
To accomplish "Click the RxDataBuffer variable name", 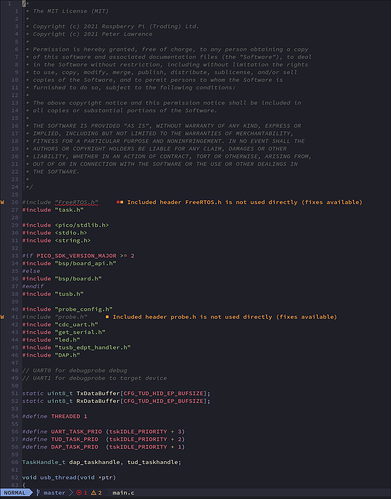I will 98,401.
